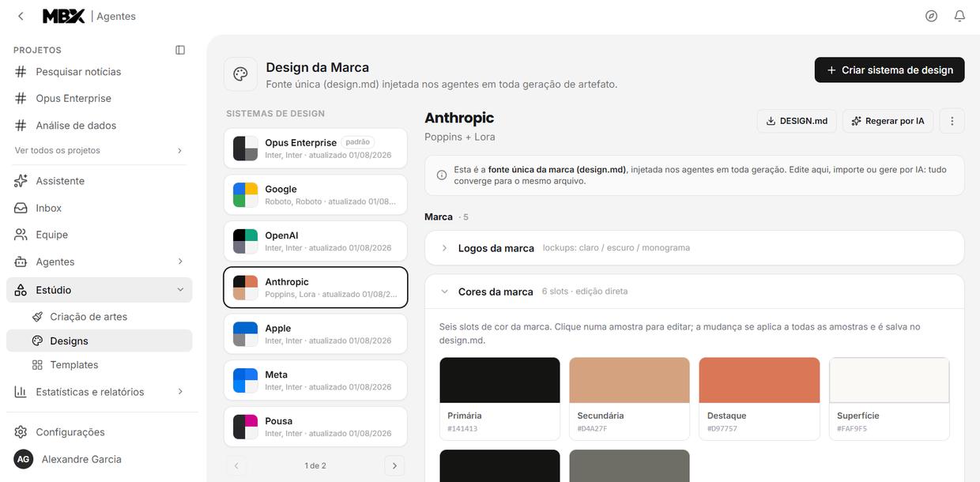980x482 pixels.
Task: Click the hash icon for Opus Enterprise project
Action: click(21, 99)
